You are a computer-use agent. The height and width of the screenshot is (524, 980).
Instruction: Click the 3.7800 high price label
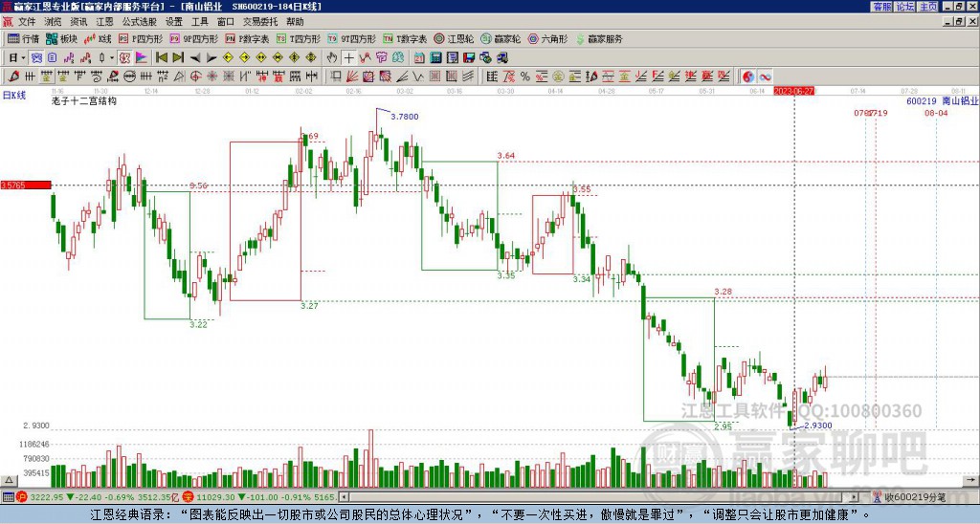(x=405, y=117)
